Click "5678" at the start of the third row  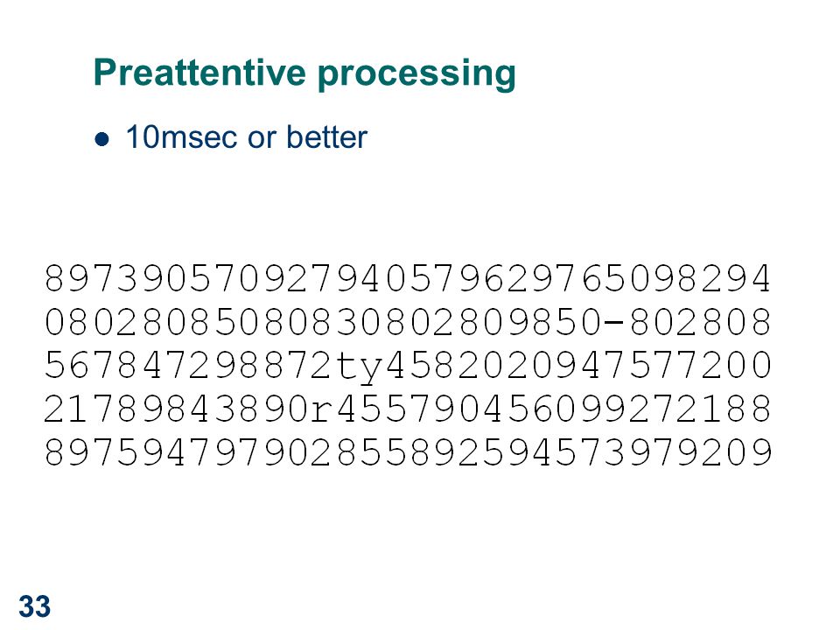point(91,366)
